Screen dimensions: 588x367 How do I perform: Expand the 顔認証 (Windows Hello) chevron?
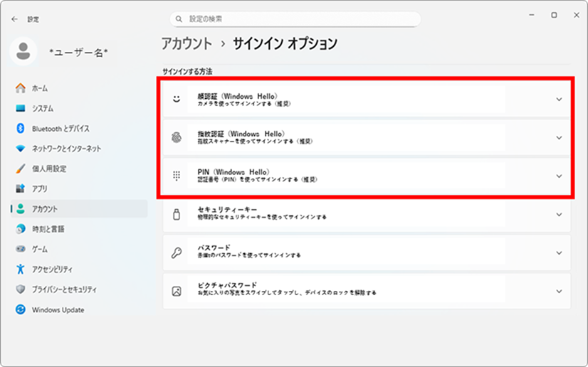(559, 100)
